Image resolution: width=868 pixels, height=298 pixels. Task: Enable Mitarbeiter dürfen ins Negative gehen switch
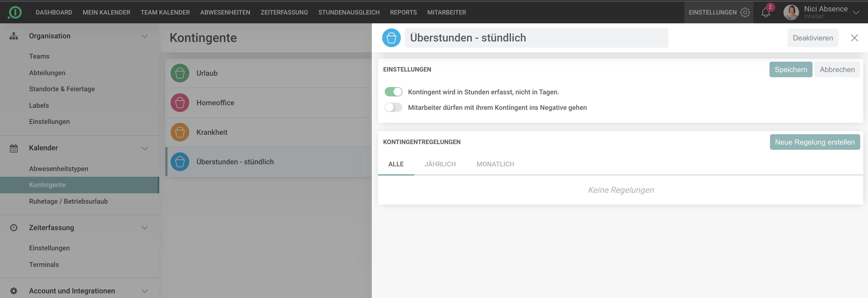tap(393, 108)
